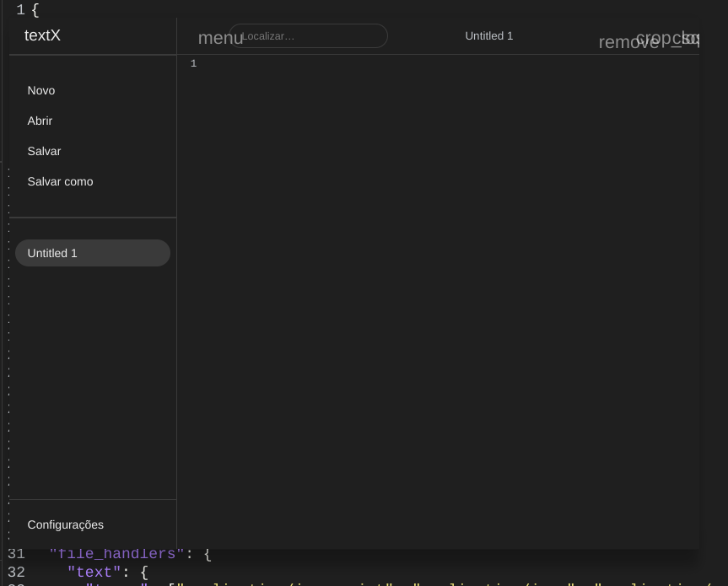Click the textX app title
The image size is (728, 586).
pos(42,35)
